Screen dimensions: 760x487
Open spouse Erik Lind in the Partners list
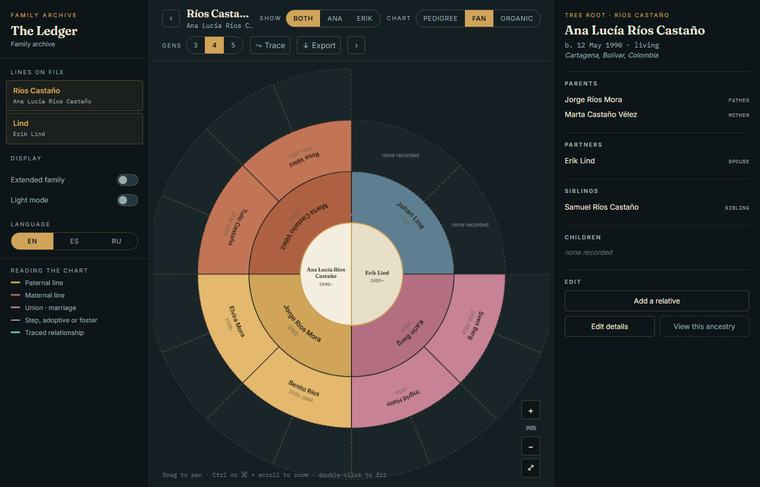tap(656, 160)
